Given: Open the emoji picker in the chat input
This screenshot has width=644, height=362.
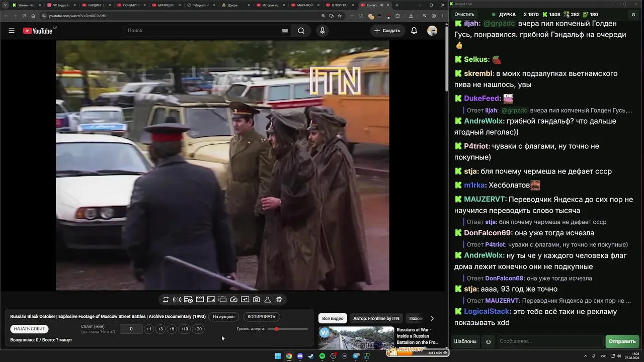Looking at the screenshot, I should point(488,341).
